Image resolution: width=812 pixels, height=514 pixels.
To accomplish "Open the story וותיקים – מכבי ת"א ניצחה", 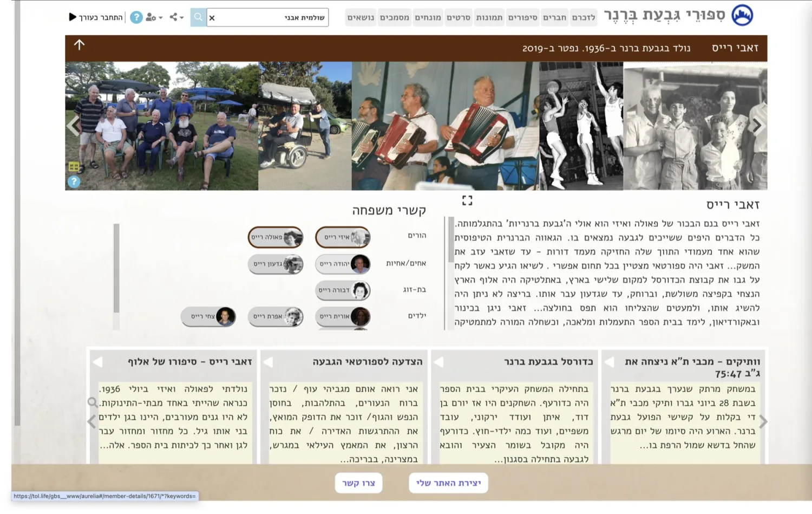I will (692, 367).
